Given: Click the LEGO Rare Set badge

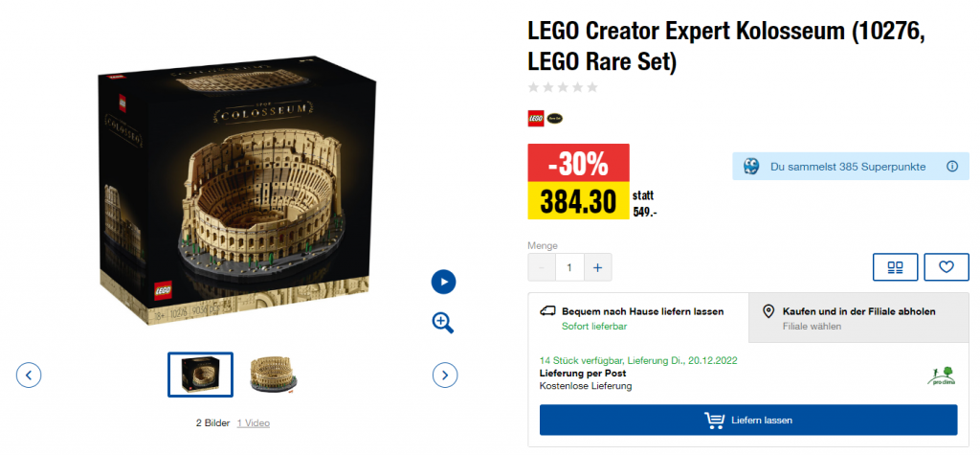Looking at the screenshot, I should click(554, 119).
